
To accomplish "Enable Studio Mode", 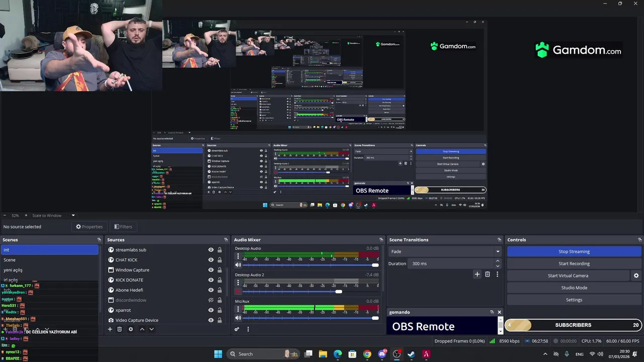I will click(574, 288).
